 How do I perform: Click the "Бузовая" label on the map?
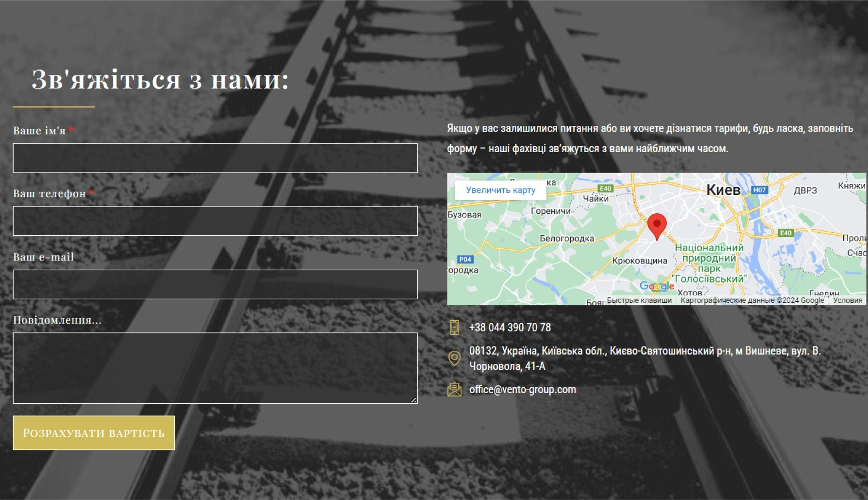click(464, 215)
